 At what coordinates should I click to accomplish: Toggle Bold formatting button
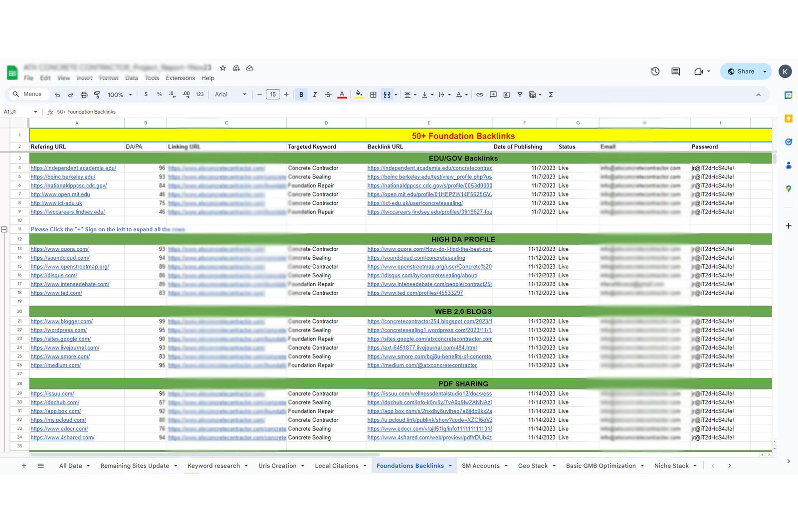(301, 95)
